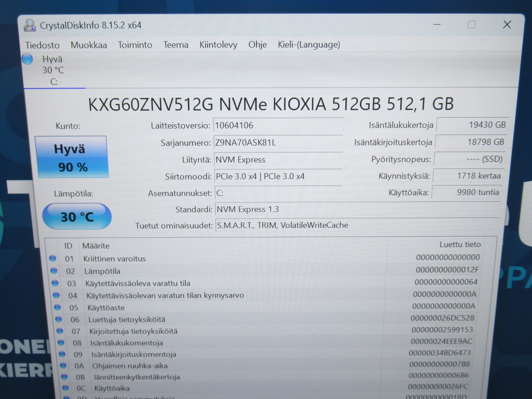This screenshot has height=399, width=532.
Task: Click raw value 000000000007B8
Action: click(440, 364)
